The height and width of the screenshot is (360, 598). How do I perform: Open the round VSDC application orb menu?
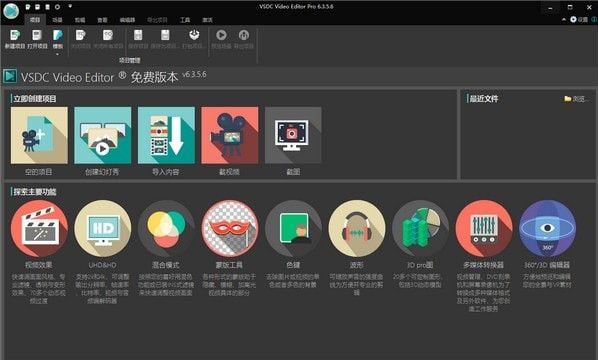[x=11, y=11]
